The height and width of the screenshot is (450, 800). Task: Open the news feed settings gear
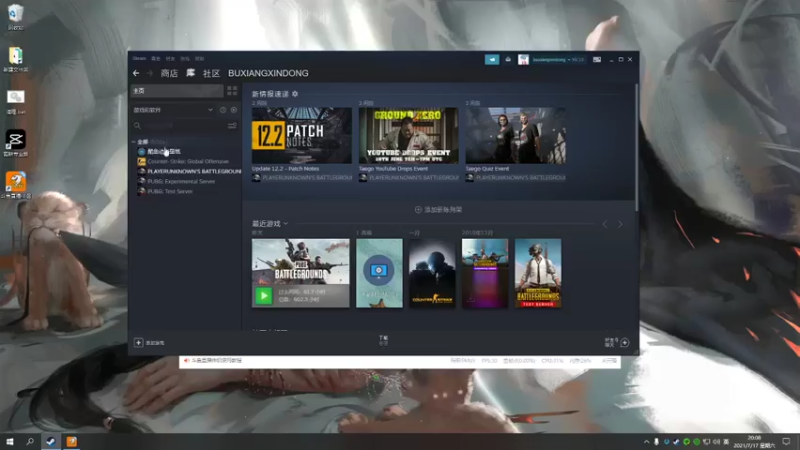coord(295,94)
